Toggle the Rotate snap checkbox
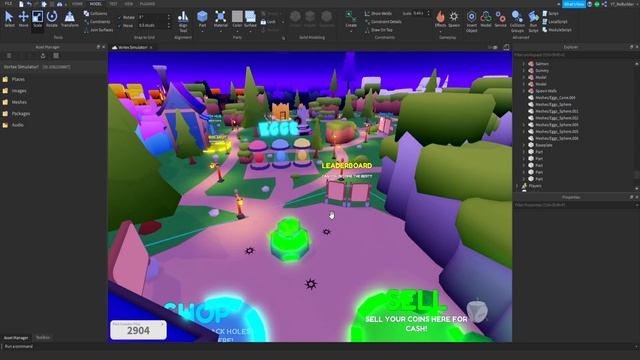 click(119, 18)
